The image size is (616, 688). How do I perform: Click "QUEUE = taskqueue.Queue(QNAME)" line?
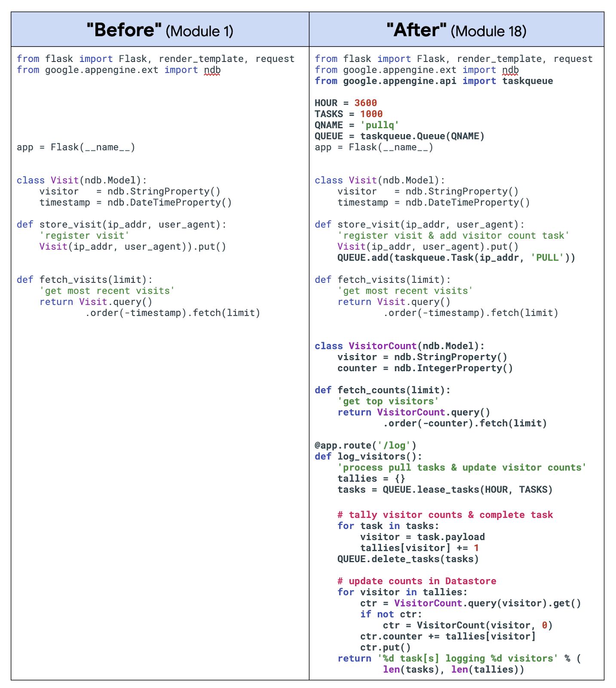399,136
